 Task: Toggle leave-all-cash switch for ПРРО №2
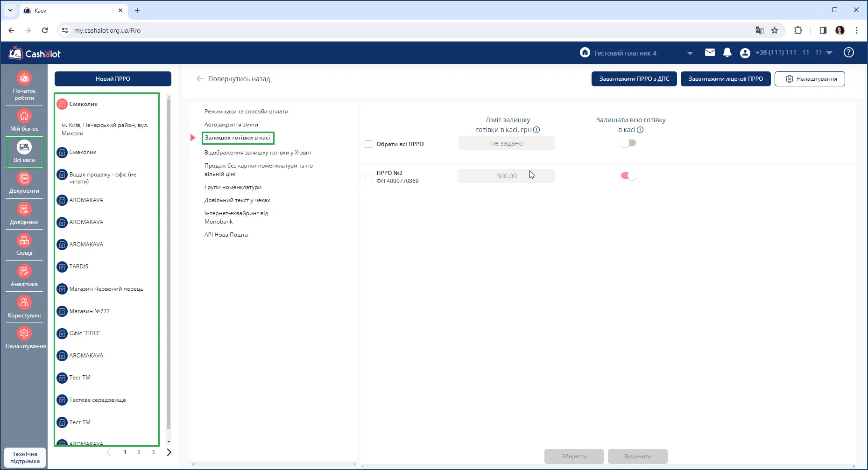tap(628, 176)
